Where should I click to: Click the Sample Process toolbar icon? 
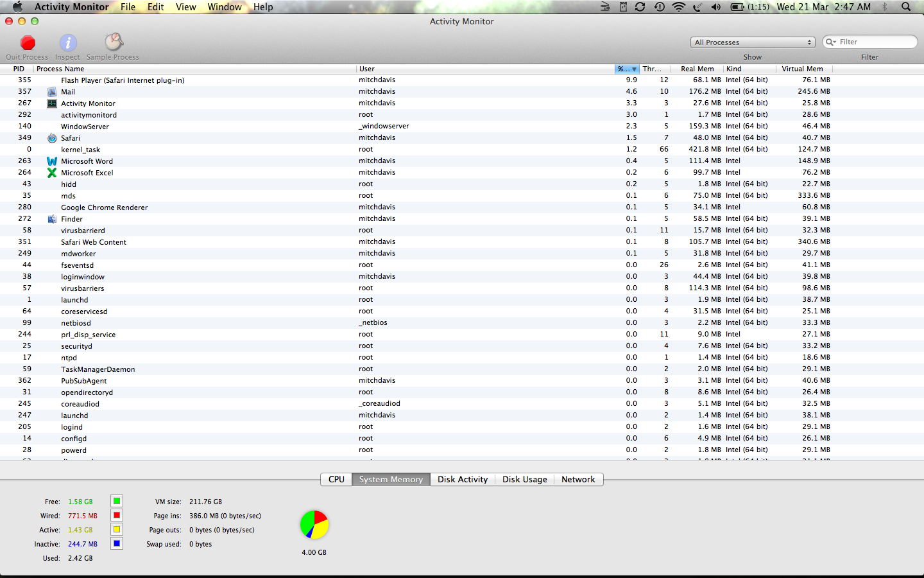click(114, 42)
